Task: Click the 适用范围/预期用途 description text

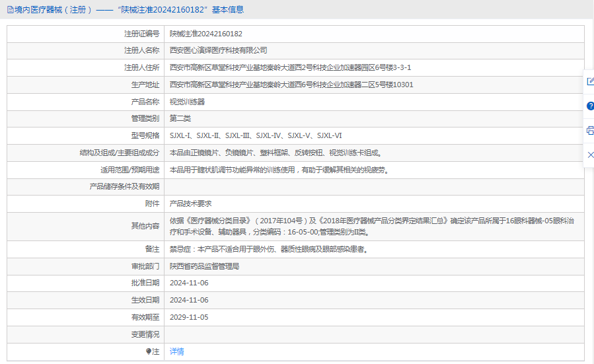Action: click(x=278, y=170)
